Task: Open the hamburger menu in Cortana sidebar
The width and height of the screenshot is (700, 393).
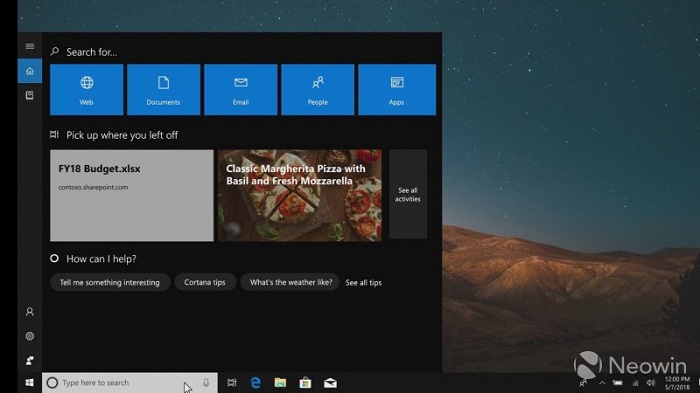Action: click(x=30, y=46)
